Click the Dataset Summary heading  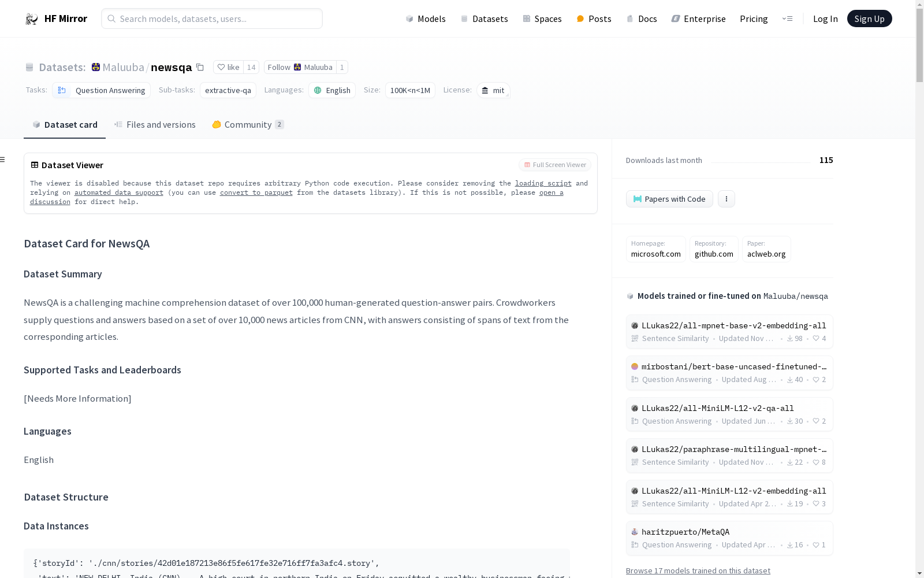tap(63, 274)
